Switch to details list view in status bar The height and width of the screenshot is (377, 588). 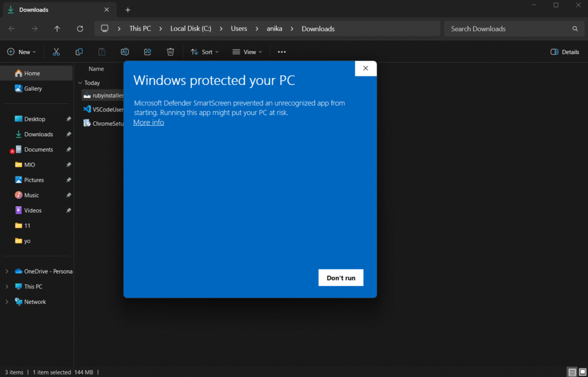pos(572,372)
